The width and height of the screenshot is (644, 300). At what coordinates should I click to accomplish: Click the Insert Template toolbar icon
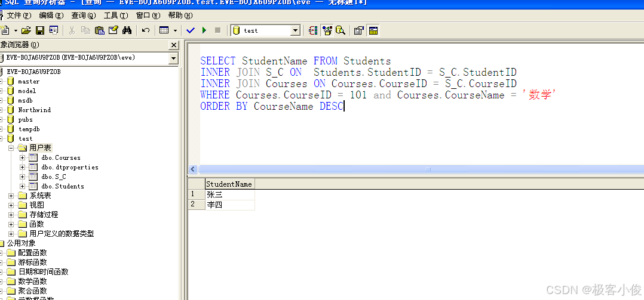[x=54, y=30]
